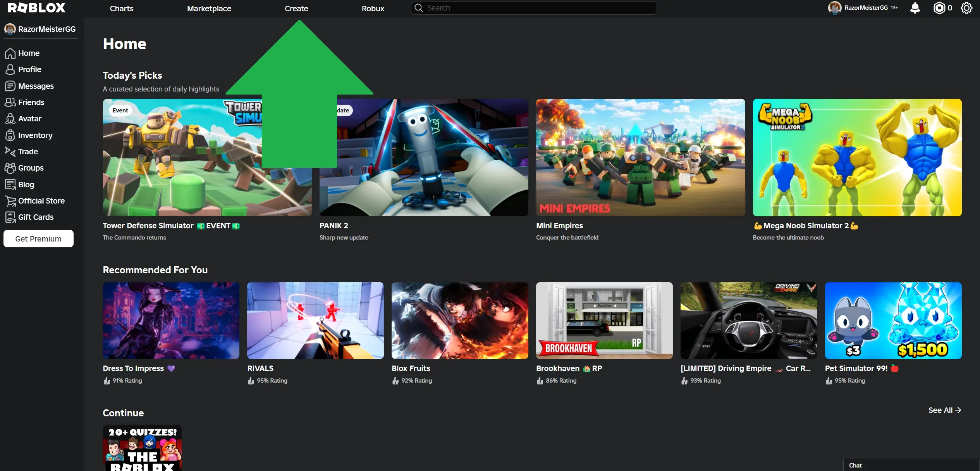
Task: Click the Profile person icon
Action: click(10, 69)
